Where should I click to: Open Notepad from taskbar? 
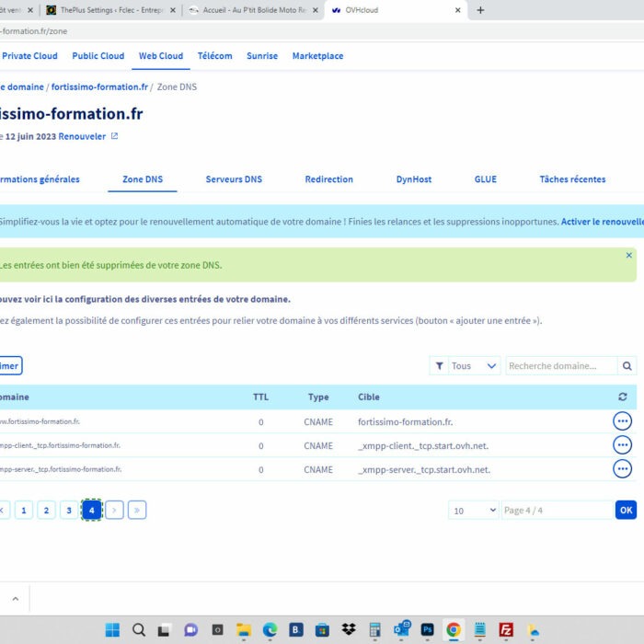[479, 629]
